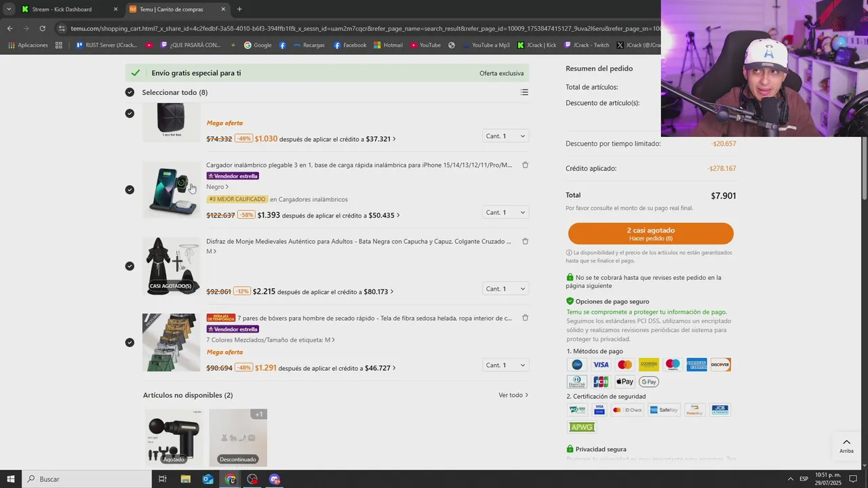Open Outlook from the Windows taskbar
This screenshot has height=488, width=868.
[208, 479]
